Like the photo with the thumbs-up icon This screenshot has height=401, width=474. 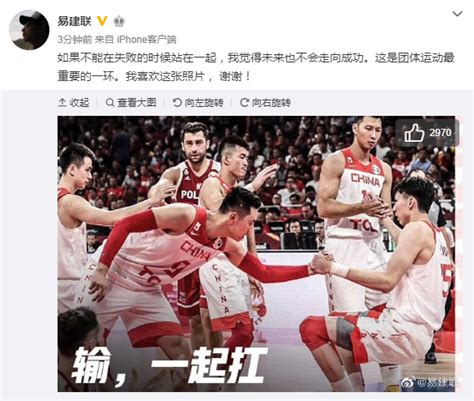pyautogui.click(x=414, y=133)
